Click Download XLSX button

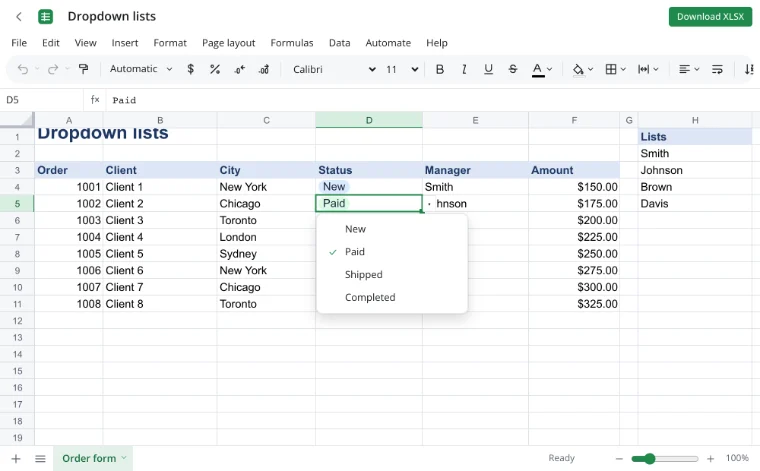click(710, 17)
